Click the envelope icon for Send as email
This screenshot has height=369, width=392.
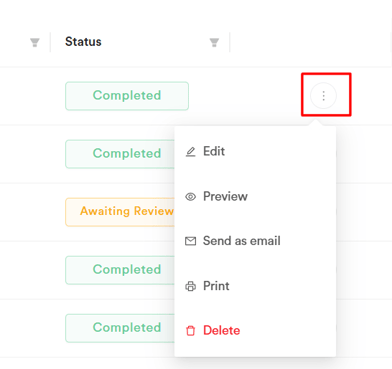pyautogui.click(x=190, y=241)
